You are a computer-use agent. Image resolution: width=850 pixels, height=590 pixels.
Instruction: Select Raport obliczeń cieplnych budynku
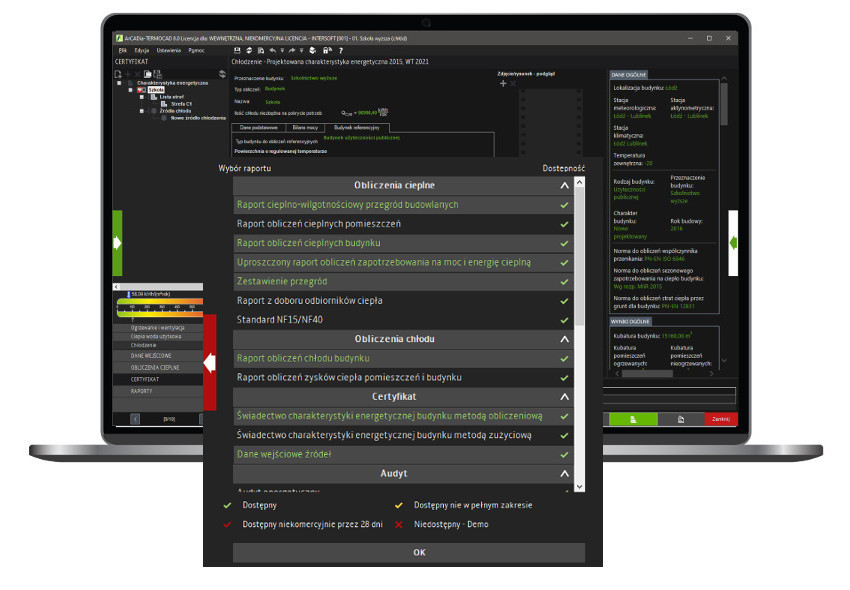pyautogui.click(x=403, y=243)
